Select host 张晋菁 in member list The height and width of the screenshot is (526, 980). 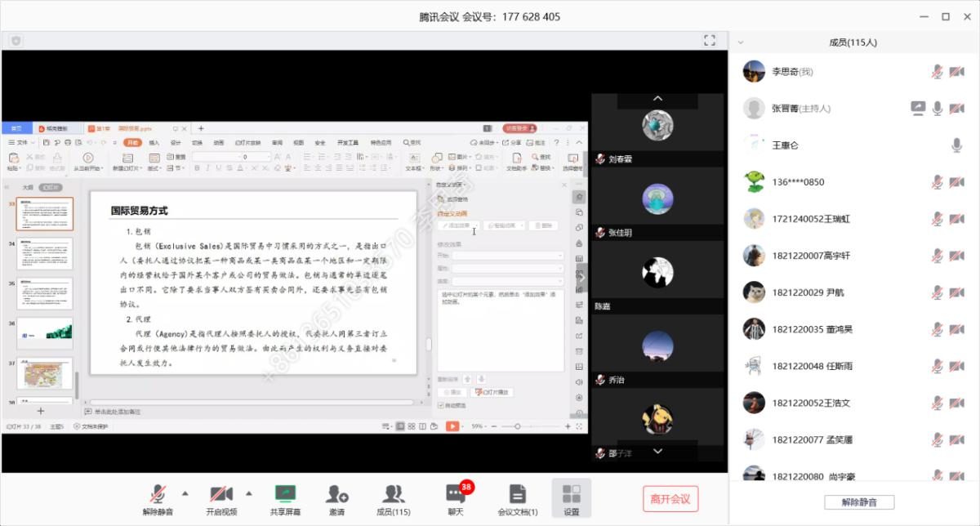(x=800, y=108)
